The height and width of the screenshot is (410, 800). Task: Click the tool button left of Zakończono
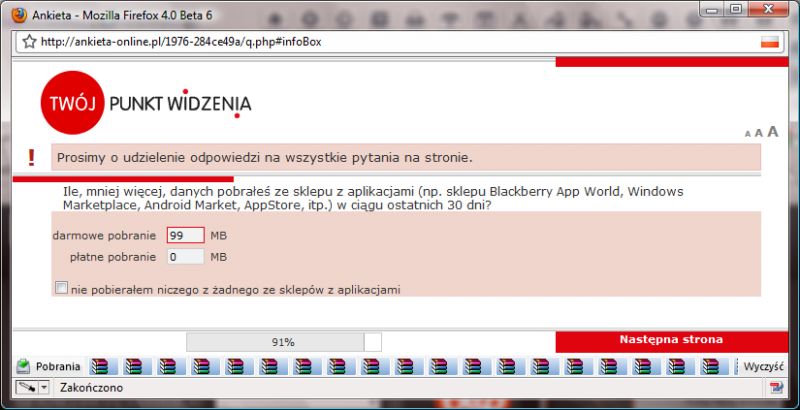click(27, 388)
